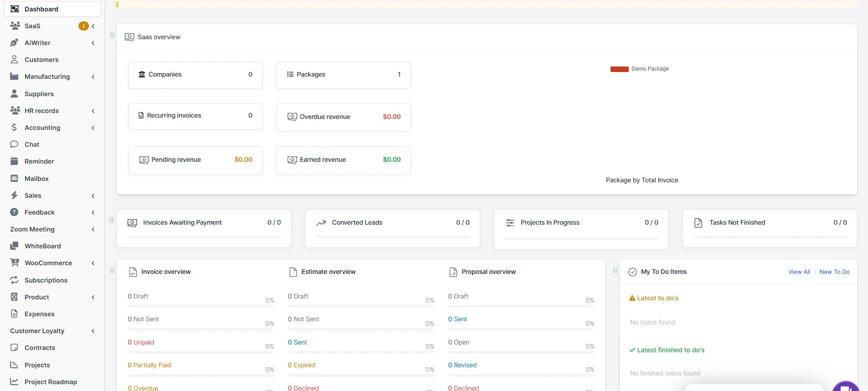Expand the Manufacturing submenu chevron
The image size is (868, 391).
tap(93, 77)
